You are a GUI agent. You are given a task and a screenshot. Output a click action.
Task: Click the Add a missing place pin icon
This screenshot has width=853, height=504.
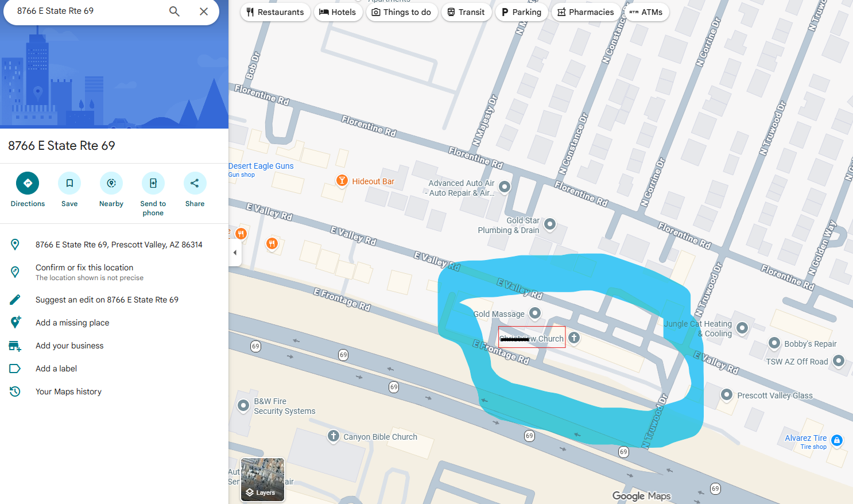pyautogui.click(x=15, y=322)
